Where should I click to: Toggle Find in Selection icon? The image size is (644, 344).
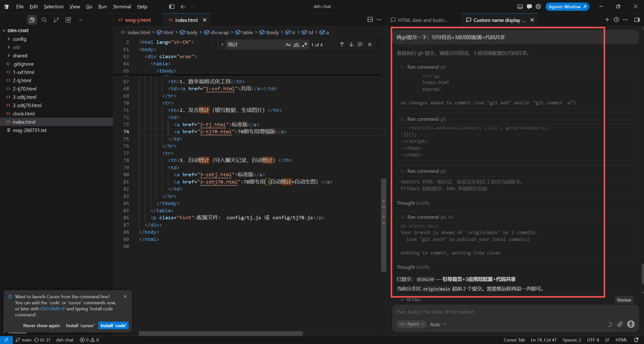coord(360,45)
